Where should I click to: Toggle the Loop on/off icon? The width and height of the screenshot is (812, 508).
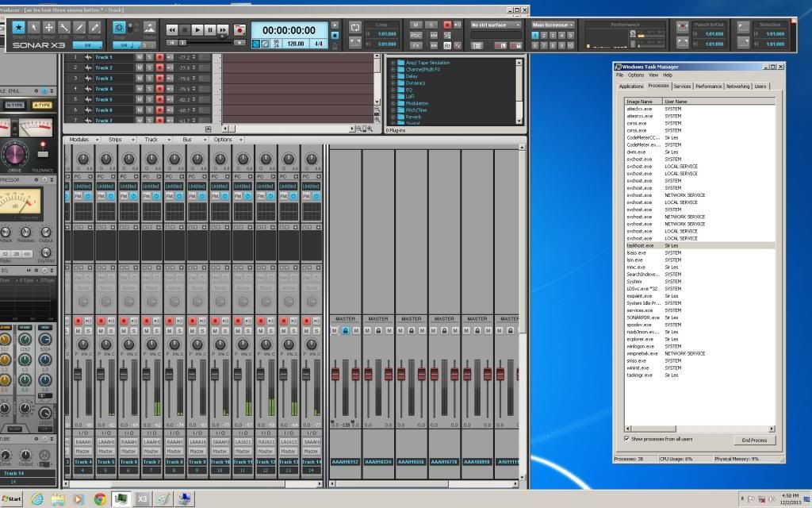click(x=355, y=26)
